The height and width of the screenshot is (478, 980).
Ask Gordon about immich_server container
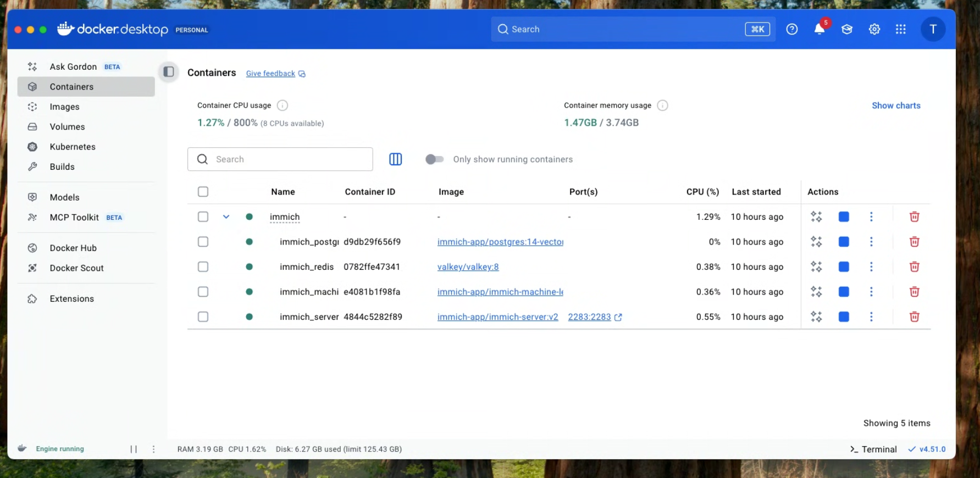[x=816, y=316]
